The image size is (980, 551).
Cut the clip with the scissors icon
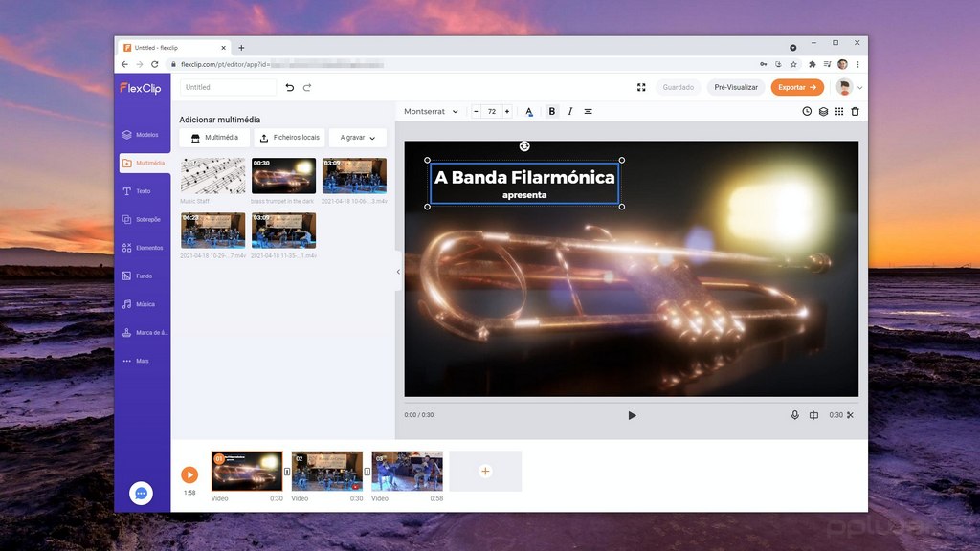(849, 415)
